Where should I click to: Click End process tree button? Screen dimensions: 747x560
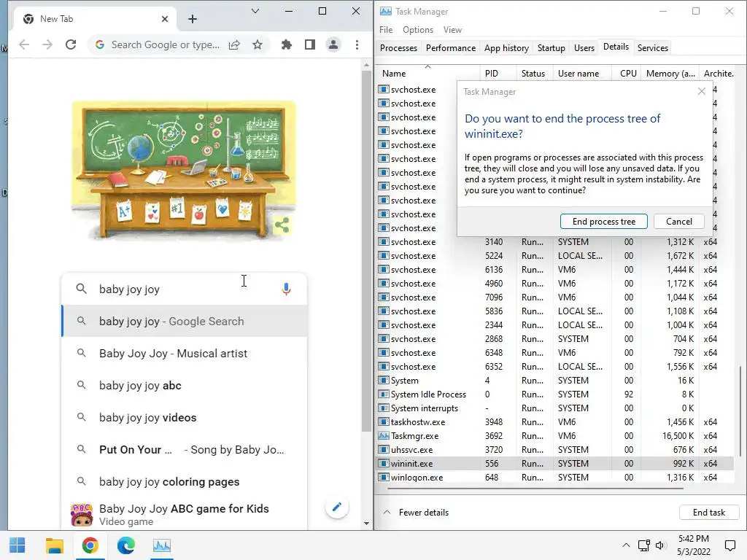click(603, 222)
